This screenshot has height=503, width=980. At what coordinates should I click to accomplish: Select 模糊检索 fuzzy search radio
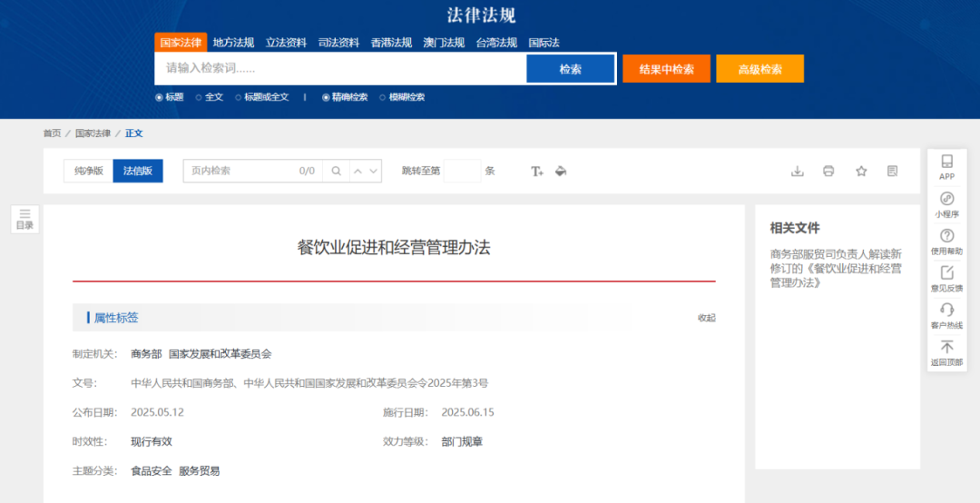(383, 97)
